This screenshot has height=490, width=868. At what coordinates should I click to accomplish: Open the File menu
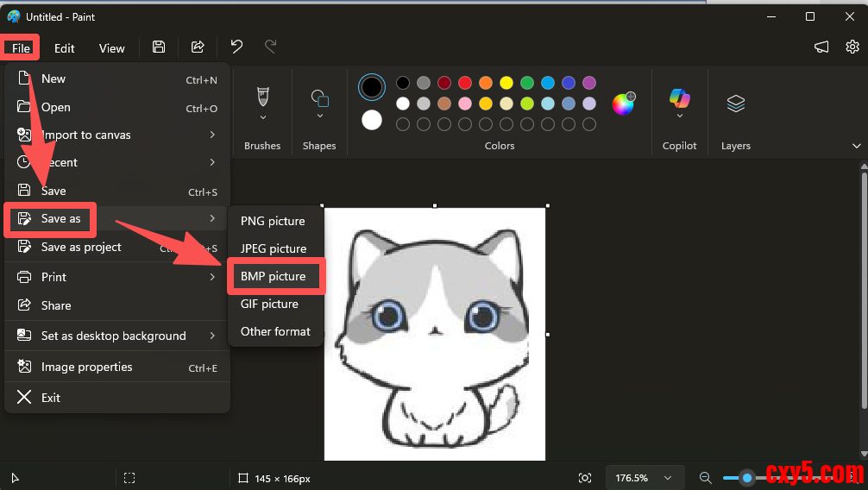[21, 48]
